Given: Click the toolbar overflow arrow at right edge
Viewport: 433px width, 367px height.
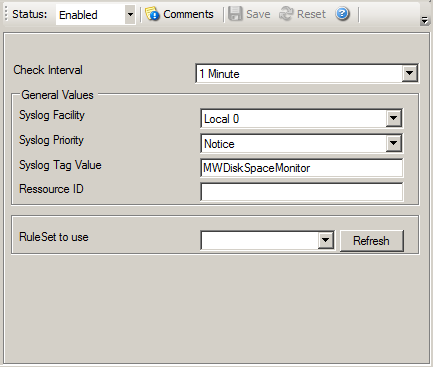Looking at the screenshot, I should click(424, 21).
